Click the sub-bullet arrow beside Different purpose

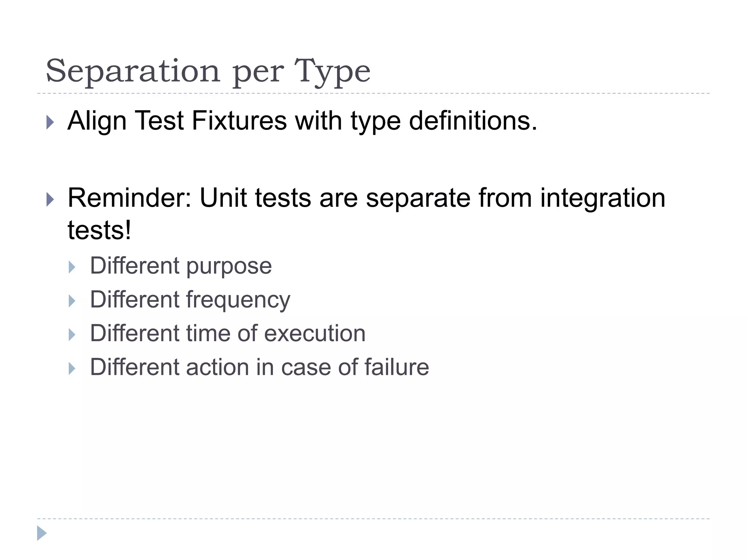point(72,267)
